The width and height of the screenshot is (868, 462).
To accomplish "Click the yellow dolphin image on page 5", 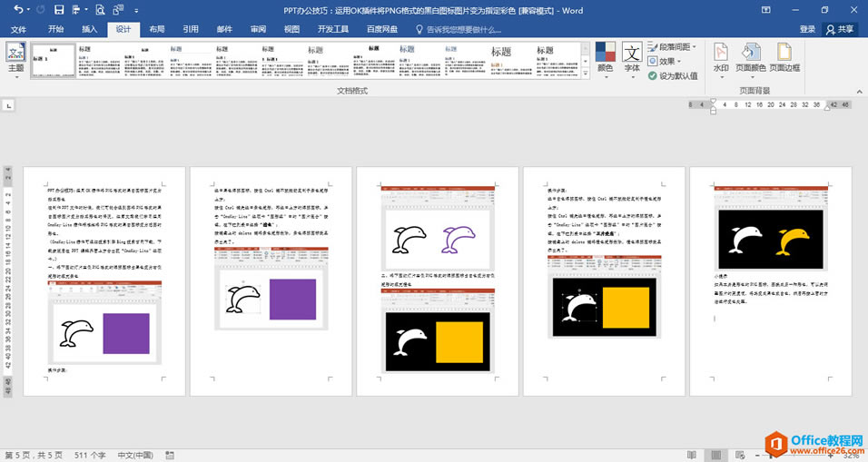I will [x=793, y=241].
